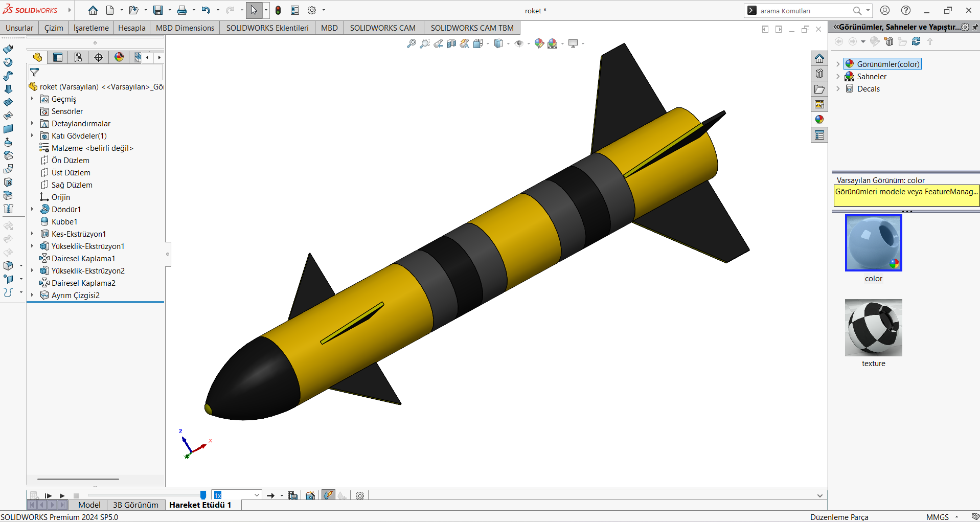The image size is (980, 522).
Task: Click the Open file folder icon
Action: click(133, 10)
